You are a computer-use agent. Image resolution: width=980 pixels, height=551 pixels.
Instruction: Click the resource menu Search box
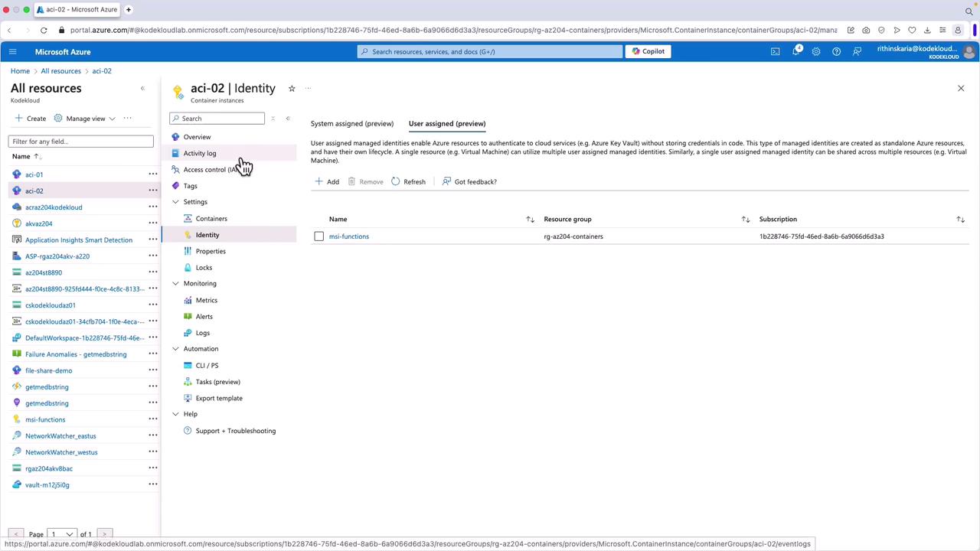[217, 119]
